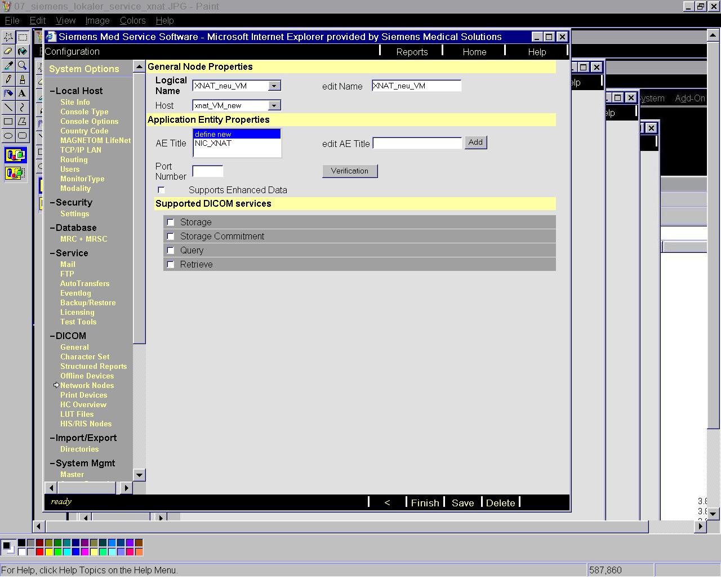Expand the Host dropdown list

click(274, 106)
